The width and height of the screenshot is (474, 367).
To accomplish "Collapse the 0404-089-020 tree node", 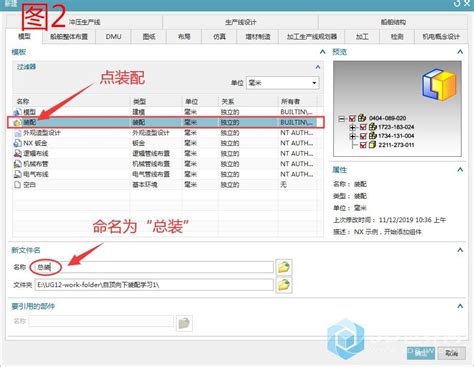I will pos(341,118).
